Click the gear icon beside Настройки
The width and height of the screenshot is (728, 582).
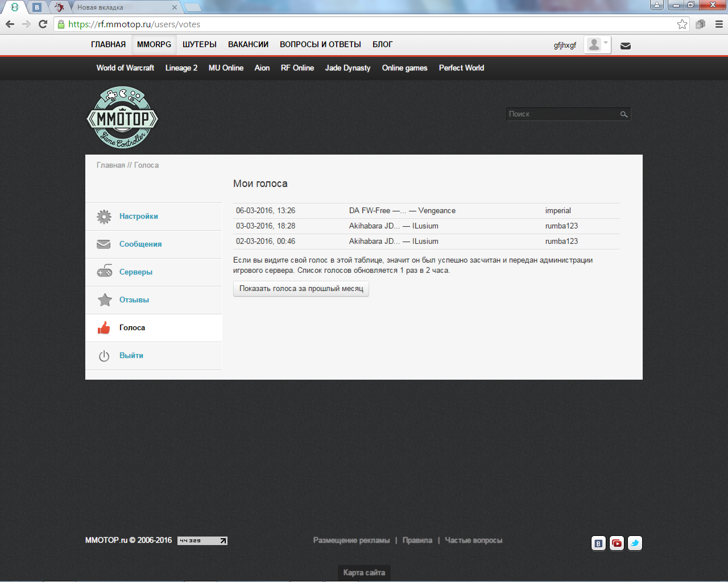coord(104,217)
